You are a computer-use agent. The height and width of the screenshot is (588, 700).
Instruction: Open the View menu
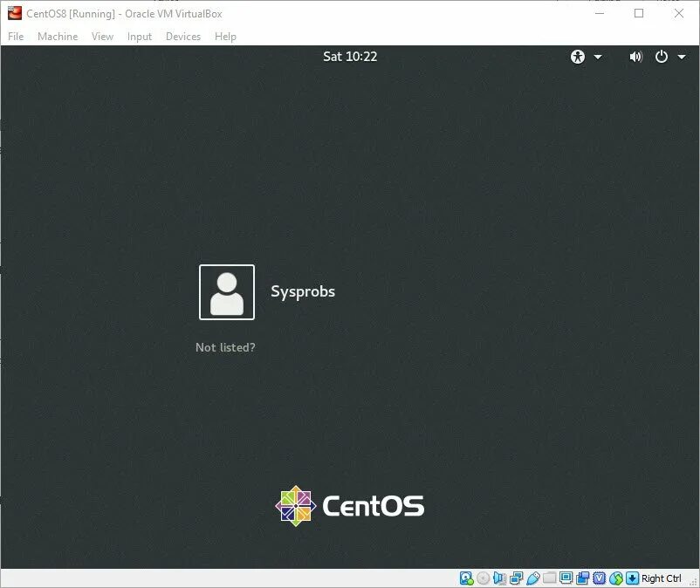(x=102, y=37)
